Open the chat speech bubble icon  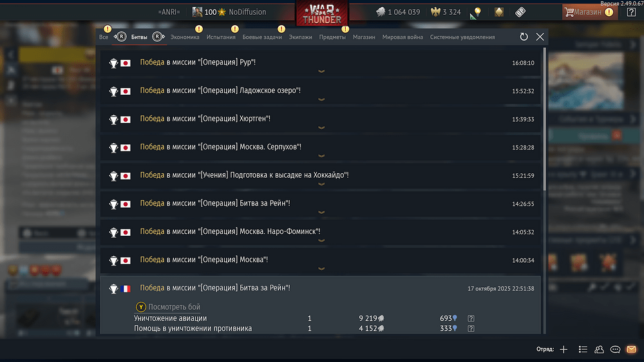point(615,349)
